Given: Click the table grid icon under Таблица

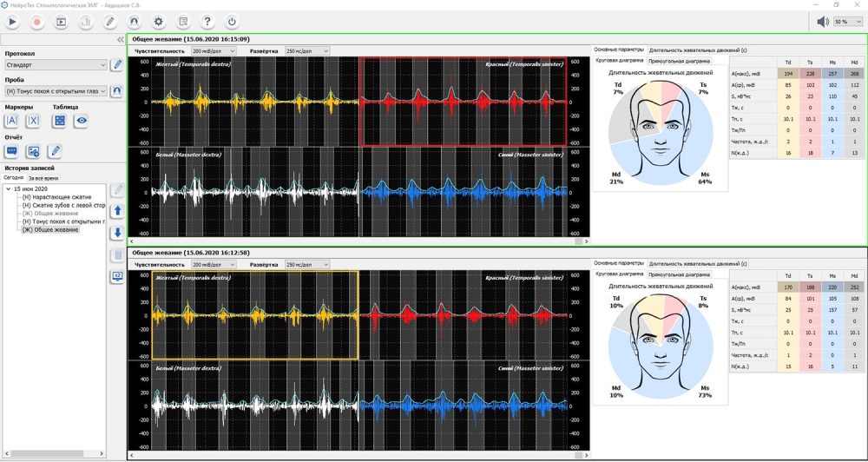Looking at the screenshot, I should coord(60,122).
